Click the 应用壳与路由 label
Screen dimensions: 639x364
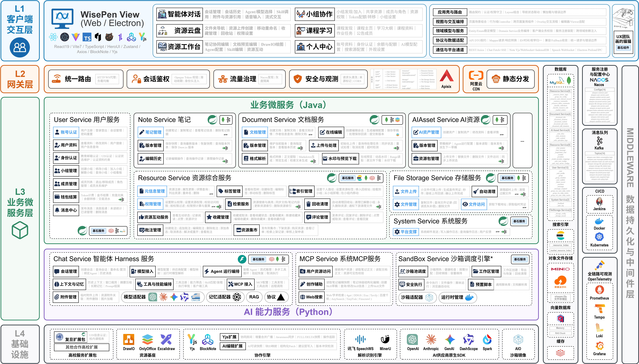click(450, 12)
